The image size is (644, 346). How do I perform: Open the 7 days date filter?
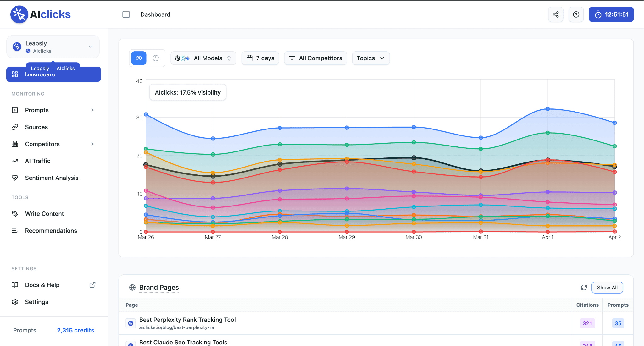(260, 58)
